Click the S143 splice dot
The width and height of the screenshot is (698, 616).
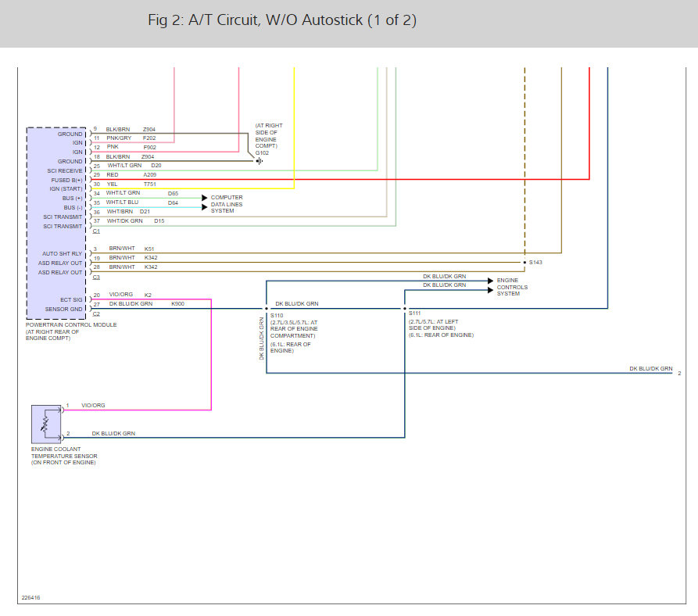[x=524, y=263]
